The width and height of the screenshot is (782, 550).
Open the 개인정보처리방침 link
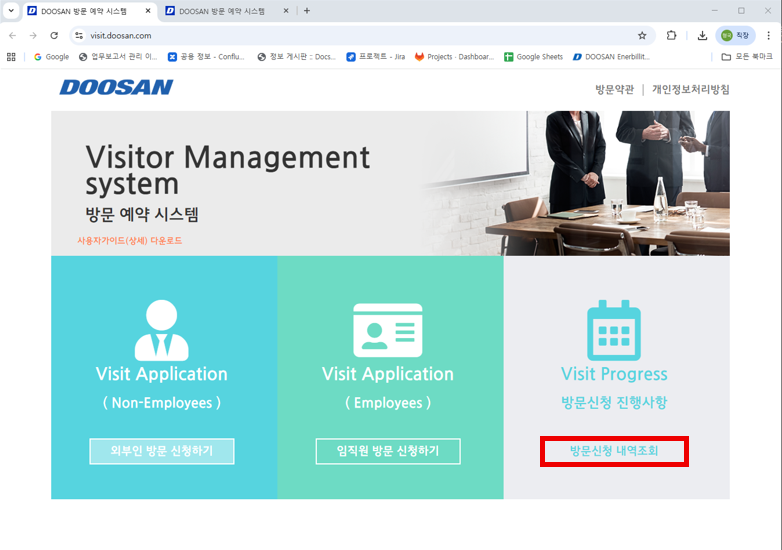tap(690, 89)
